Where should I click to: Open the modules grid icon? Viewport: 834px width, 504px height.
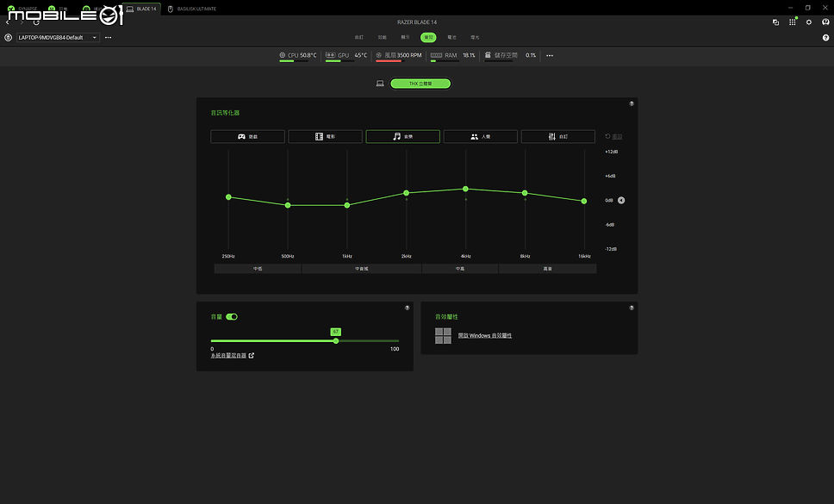[x=793, y=22]
